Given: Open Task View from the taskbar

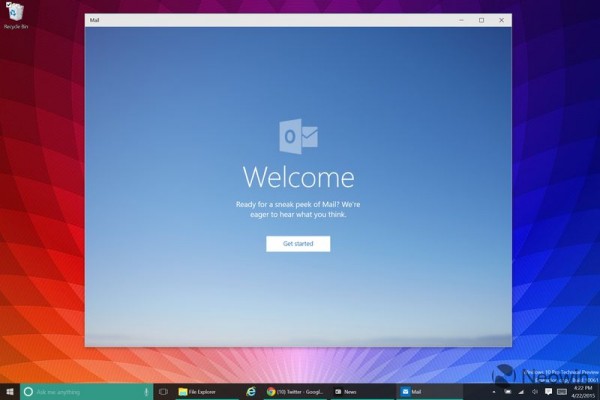Looking at the screenshot, I should (162, 391).
